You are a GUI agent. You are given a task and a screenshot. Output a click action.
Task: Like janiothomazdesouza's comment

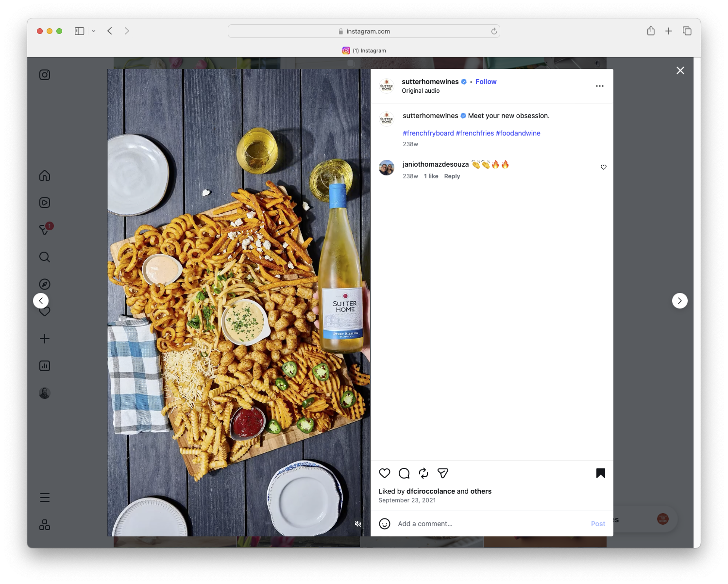coord(604,167)
